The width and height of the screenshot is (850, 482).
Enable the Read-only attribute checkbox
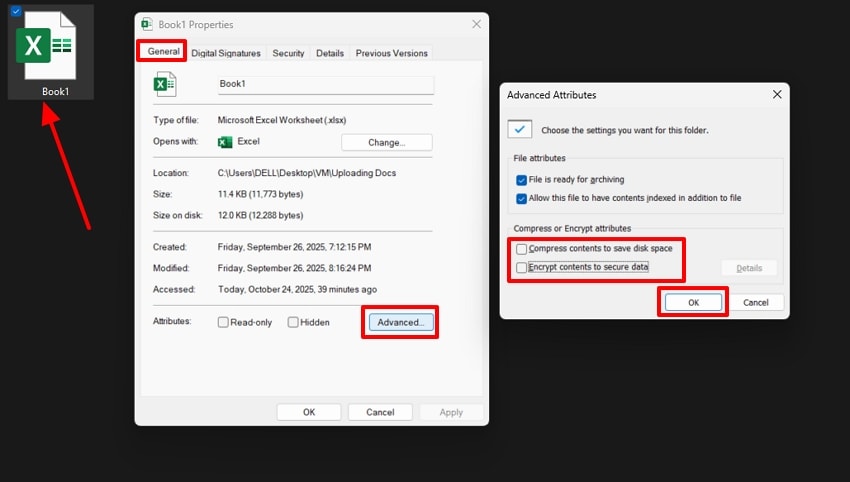[x=223, y=322]
